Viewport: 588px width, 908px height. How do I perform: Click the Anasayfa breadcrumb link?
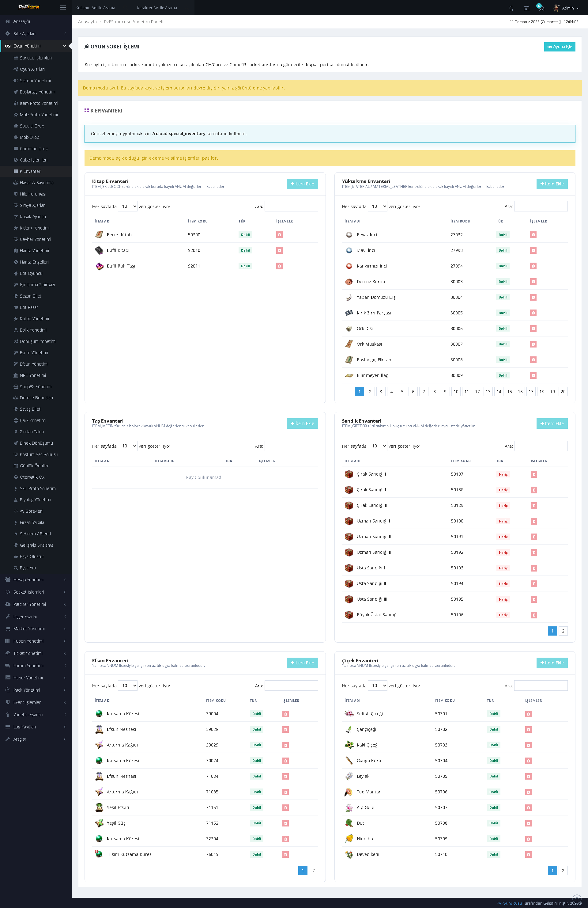coord(87,22)
